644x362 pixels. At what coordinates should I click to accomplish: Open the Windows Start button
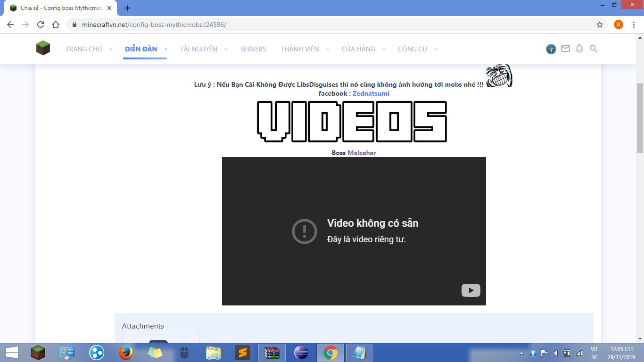(11, 353)
